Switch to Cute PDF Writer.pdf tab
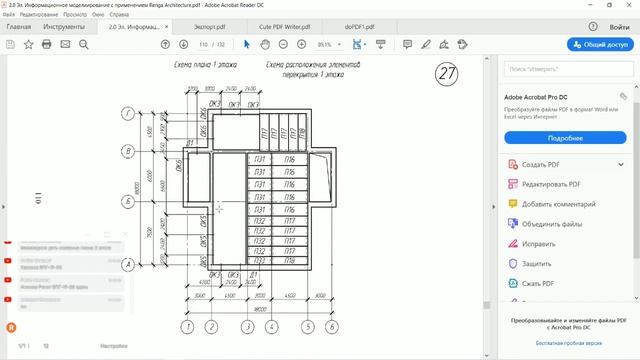Viewport: 640px width, 360px height. (x=284, y=27)
